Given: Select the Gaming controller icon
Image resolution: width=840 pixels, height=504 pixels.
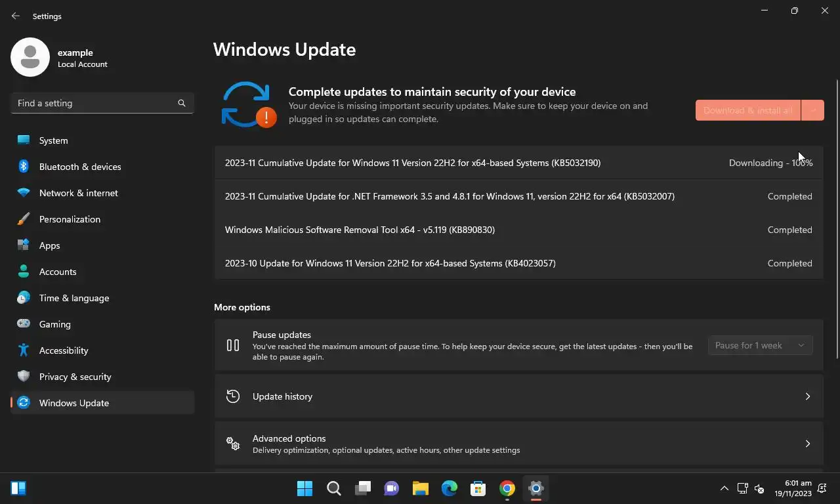Looking at the screenshot, I should (24, 324).
